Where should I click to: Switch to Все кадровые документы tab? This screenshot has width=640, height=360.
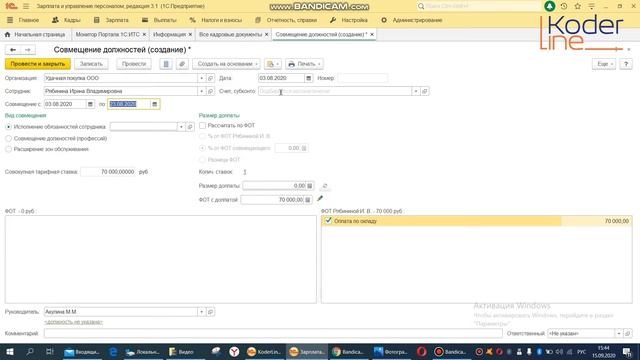click(x=231, y=34)
